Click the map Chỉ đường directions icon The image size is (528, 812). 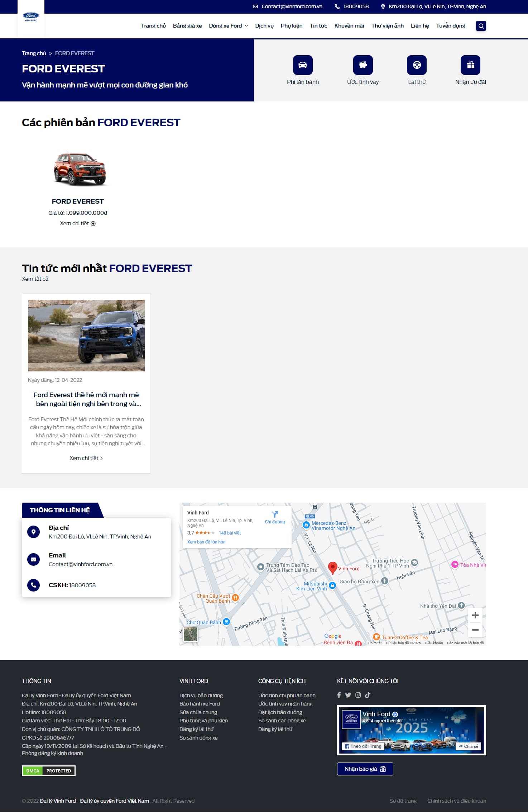tap(275, 514)
